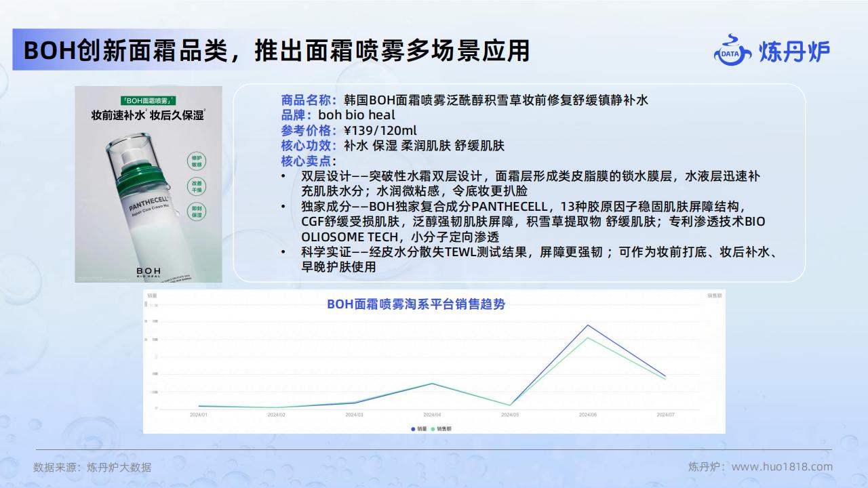
Task: Click the 核心卖点 label
Action: click(x=309, y=161)
